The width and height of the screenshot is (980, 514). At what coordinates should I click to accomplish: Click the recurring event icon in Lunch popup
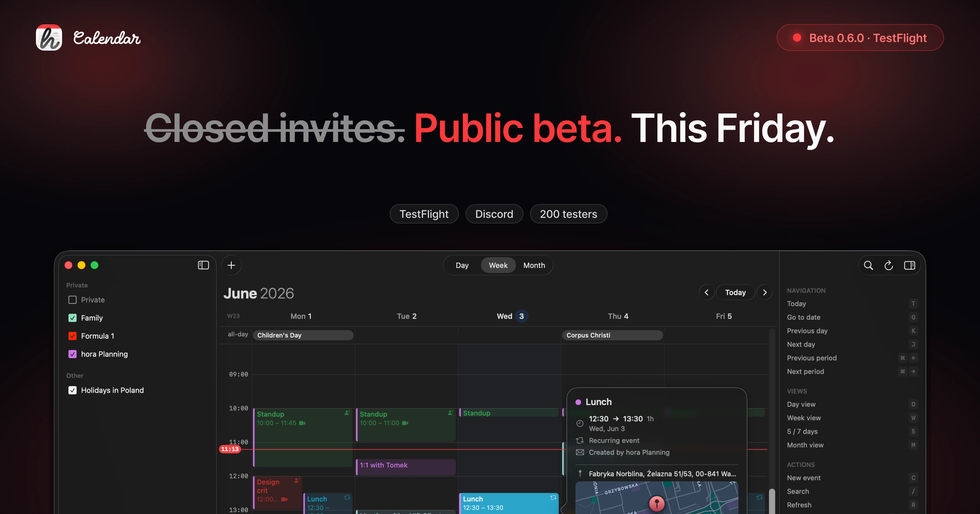point(580,440)
